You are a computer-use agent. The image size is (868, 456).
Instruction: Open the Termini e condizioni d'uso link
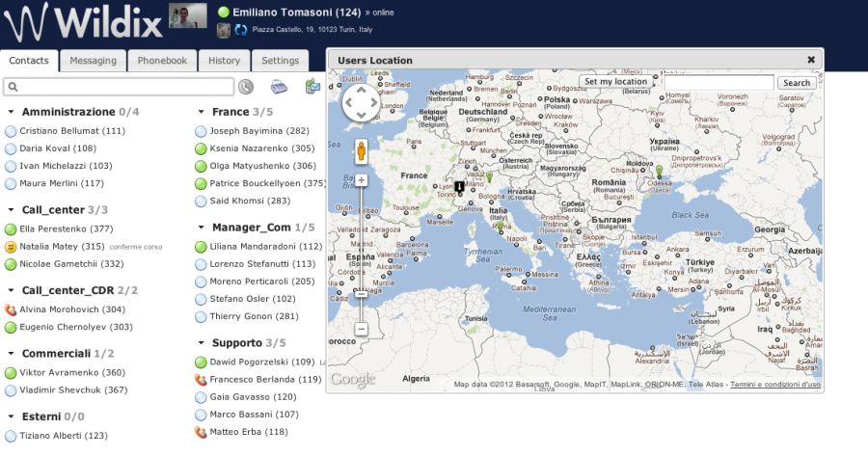775,384
